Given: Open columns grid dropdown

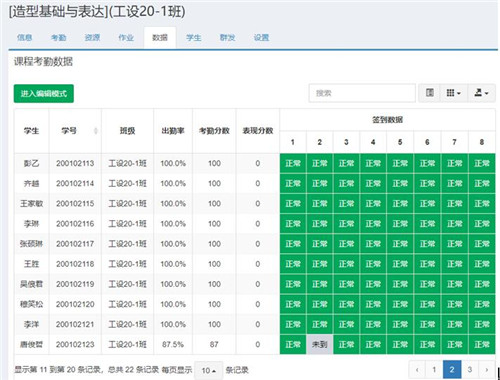Looking at the screenshot, I should pos(454,93).
